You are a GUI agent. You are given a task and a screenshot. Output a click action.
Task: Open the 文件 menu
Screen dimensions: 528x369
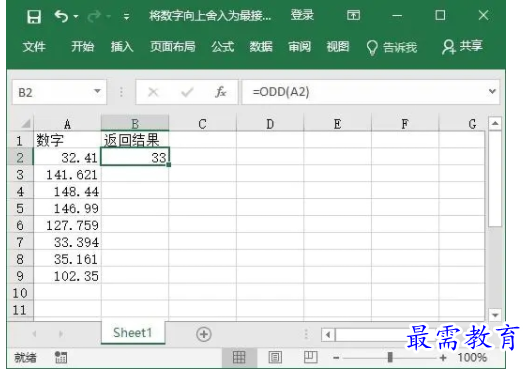[x=34, y=46]
